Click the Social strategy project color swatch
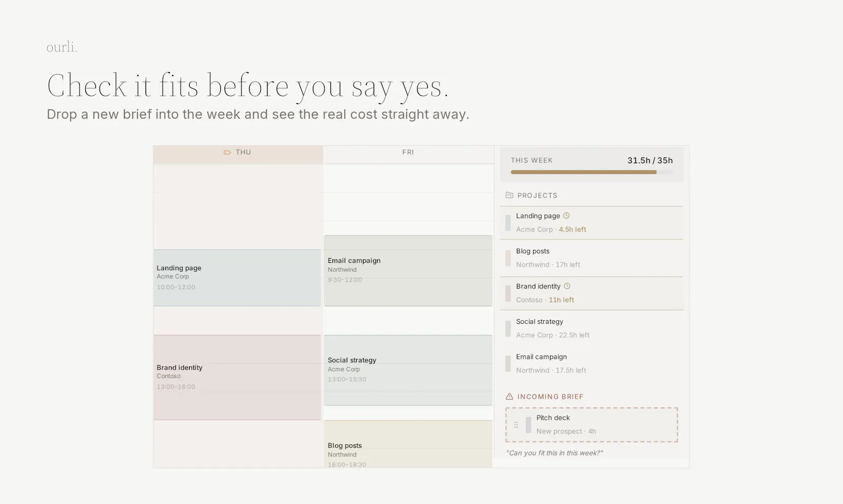Image resolution: width=843 pixels, height=504 pixels. click(508, 329)
